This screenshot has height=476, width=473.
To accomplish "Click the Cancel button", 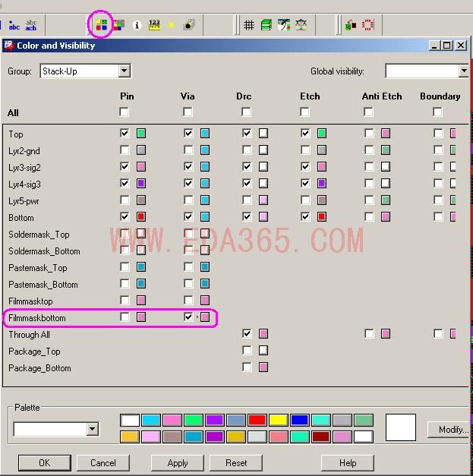I will pos(103,462).
